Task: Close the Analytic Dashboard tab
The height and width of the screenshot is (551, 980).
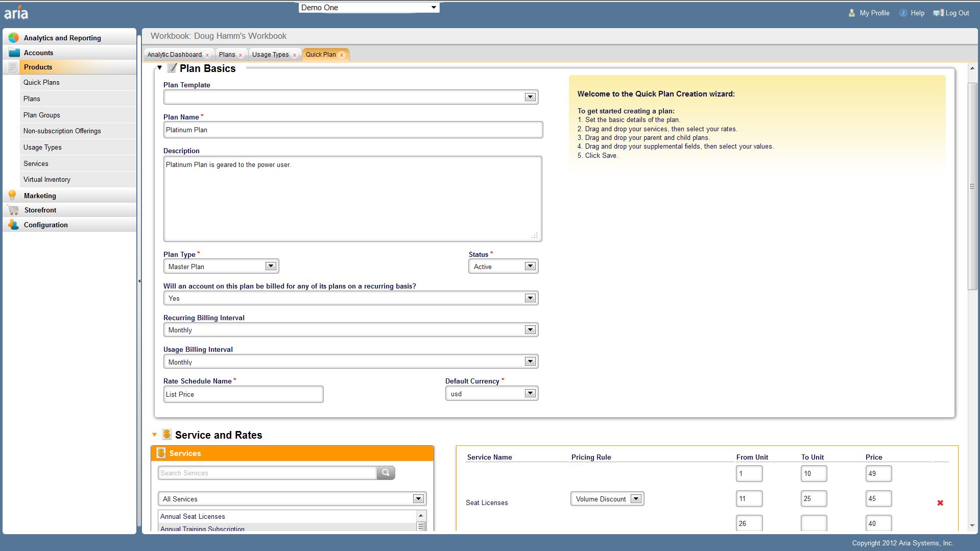Action: (x=207, y=55)
